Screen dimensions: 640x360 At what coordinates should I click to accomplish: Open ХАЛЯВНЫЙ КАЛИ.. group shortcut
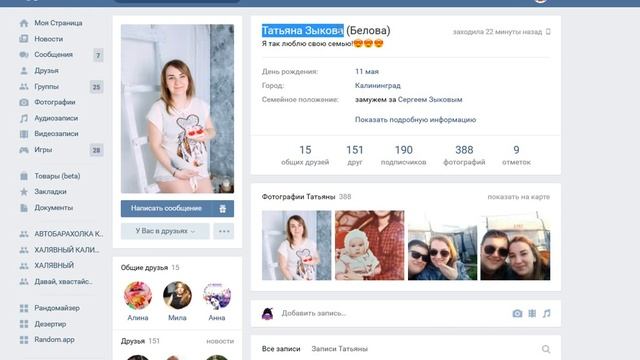pos(67,250)
